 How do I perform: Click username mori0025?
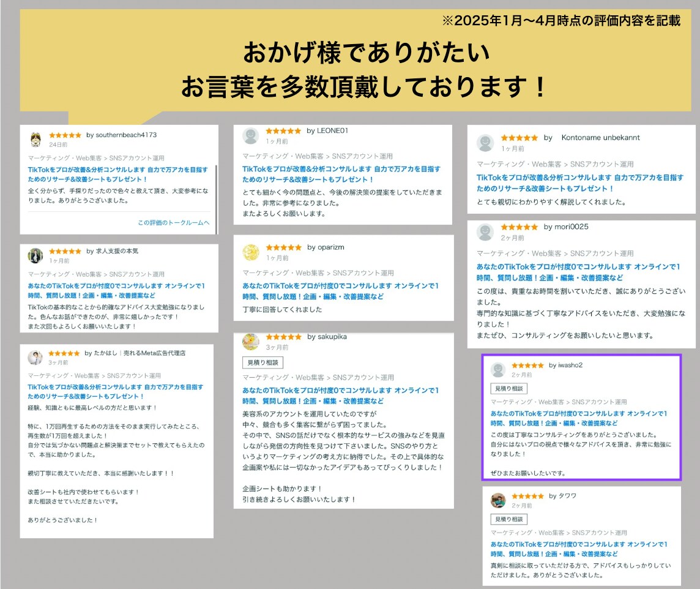(572, 227)
